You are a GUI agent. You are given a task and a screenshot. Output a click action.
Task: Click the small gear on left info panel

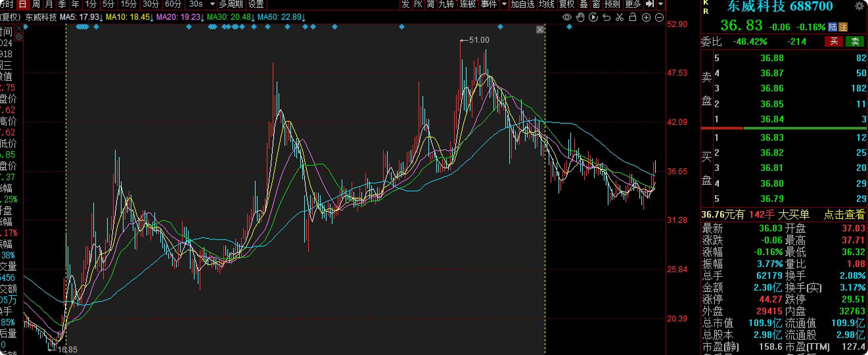click(19, 37)
